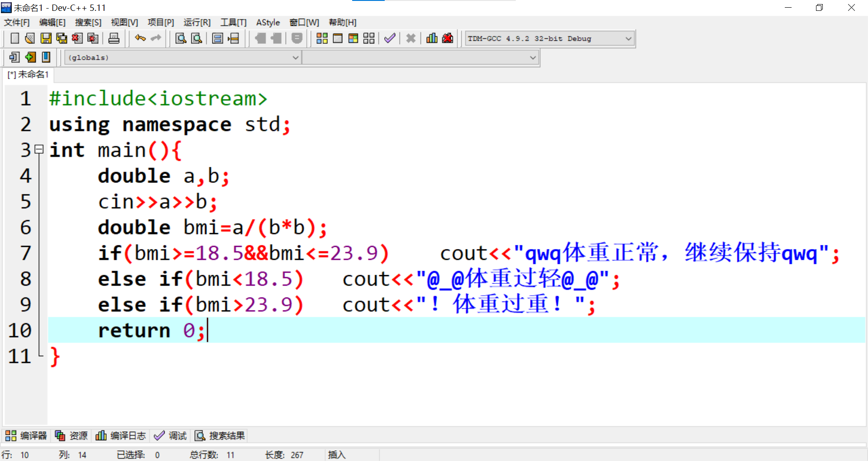Click the "@_@体重过轻@_@" string
This screenshot has width=868, height=461.
click(x=513, y=279)
